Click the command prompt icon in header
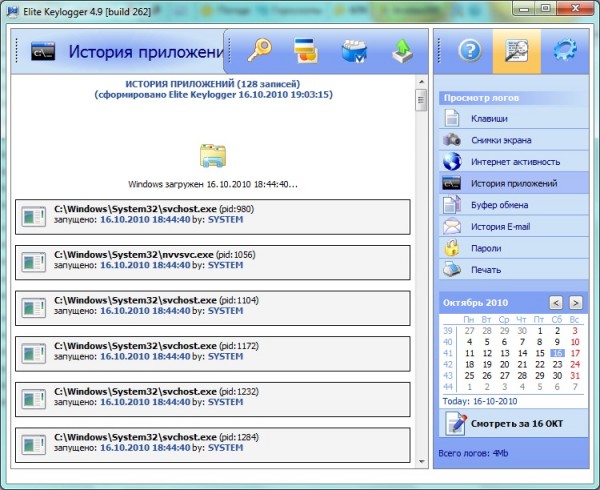The height and width of the screenshot is (490, 600). pos(43,51)
